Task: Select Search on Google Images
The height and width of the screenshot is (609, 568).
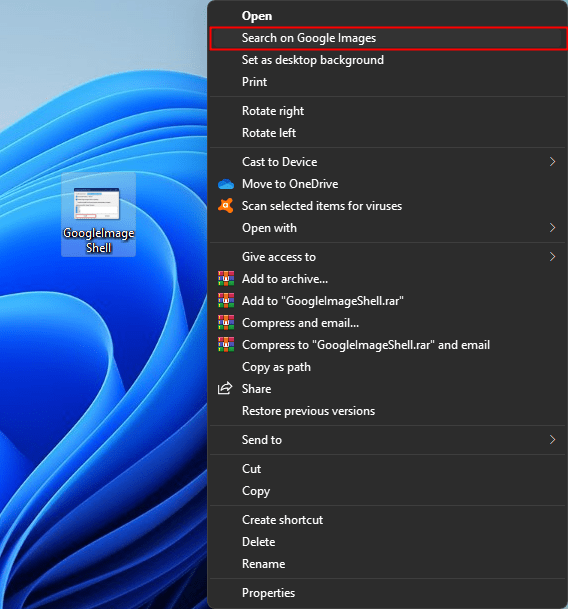Action: tap(387, 38)
